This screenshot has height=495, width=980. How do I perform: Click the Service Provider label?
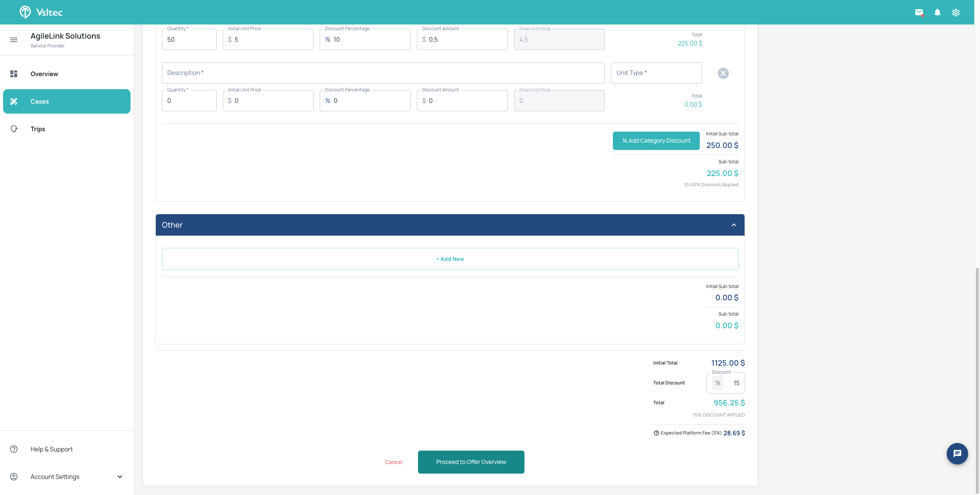point(47,46)
